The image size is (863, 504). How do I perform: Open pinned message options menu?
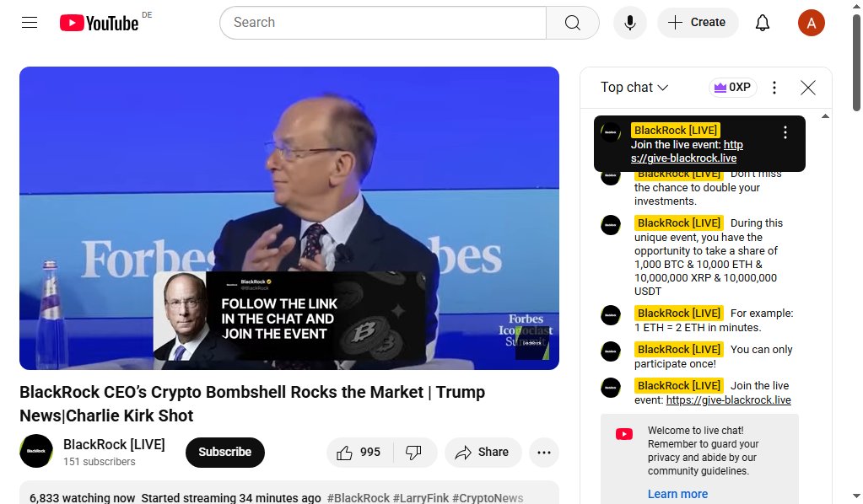coord(785,132)
